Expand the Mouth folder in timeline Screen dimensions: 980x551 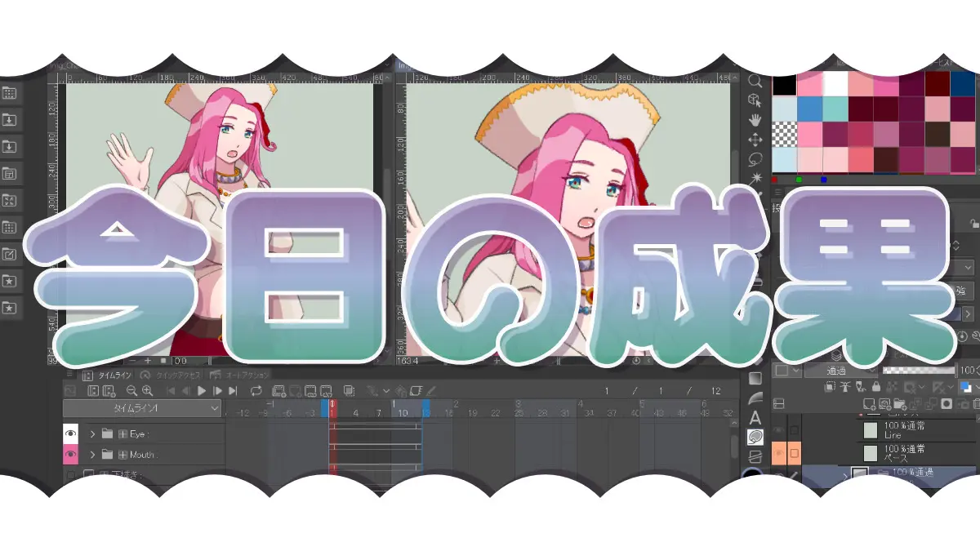tap(93, 455)
